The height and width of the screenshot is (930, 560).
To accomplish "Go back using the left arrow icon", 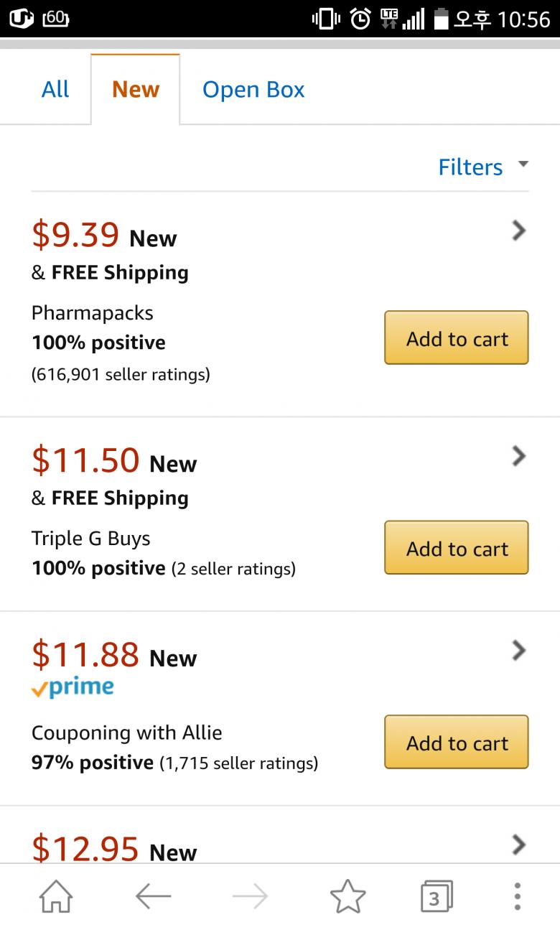I will click(153, 896).
